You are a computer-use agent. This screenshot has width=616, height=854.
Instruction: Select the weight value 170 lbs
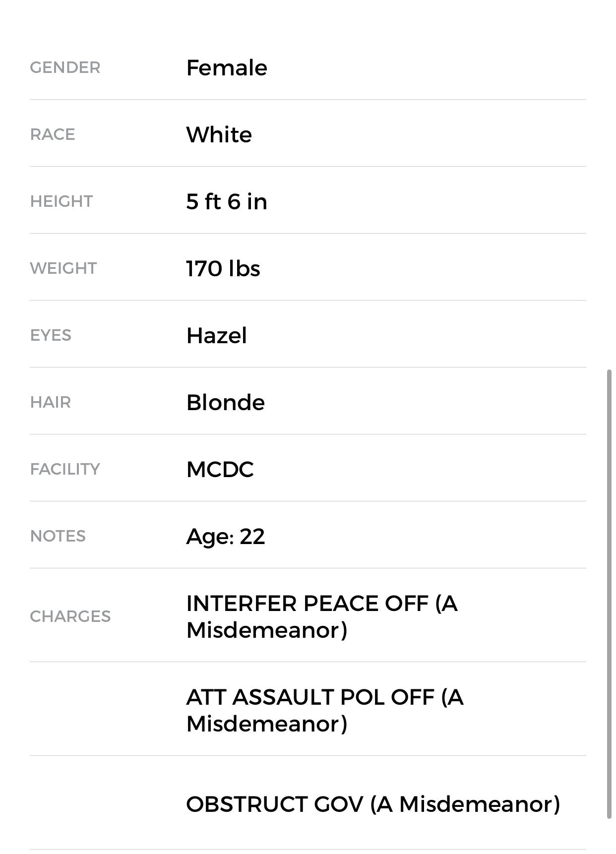point(223,269)
